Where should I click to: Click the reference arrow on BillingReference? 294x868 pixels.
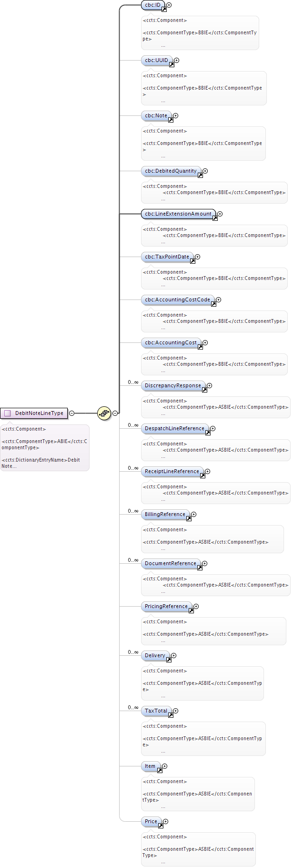(x=189, y=518)
